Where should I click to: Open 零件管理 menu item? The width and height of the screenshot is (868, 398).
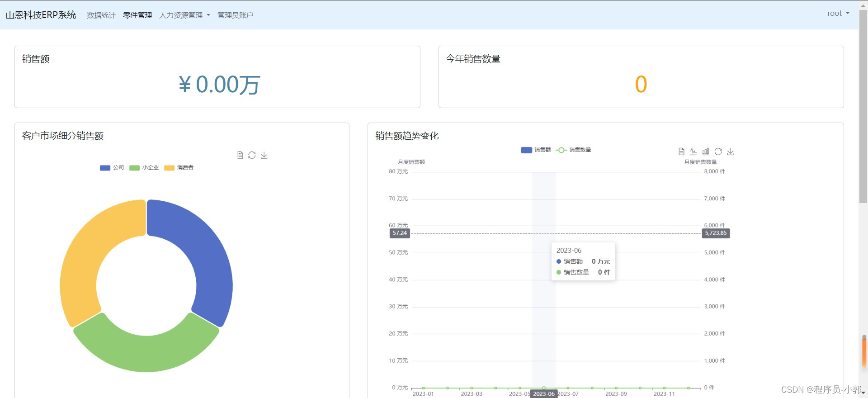(x=137, y=15)
